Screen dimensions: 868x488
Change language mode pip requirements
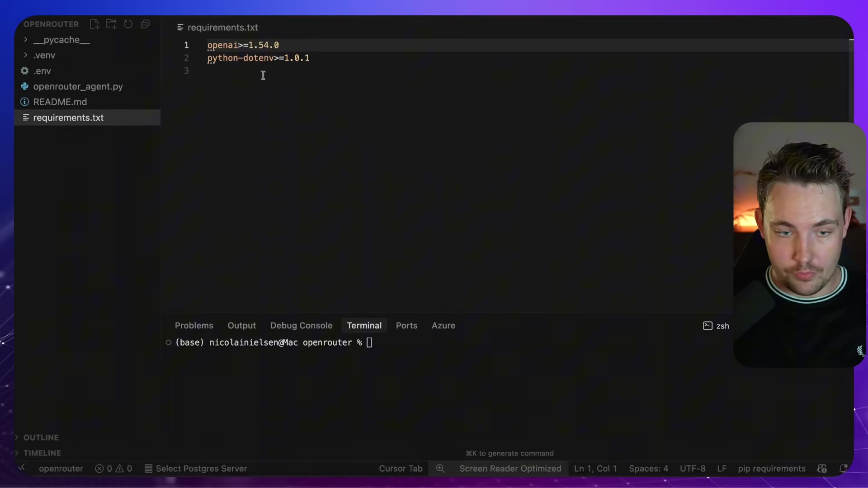[x=772, y=469]
